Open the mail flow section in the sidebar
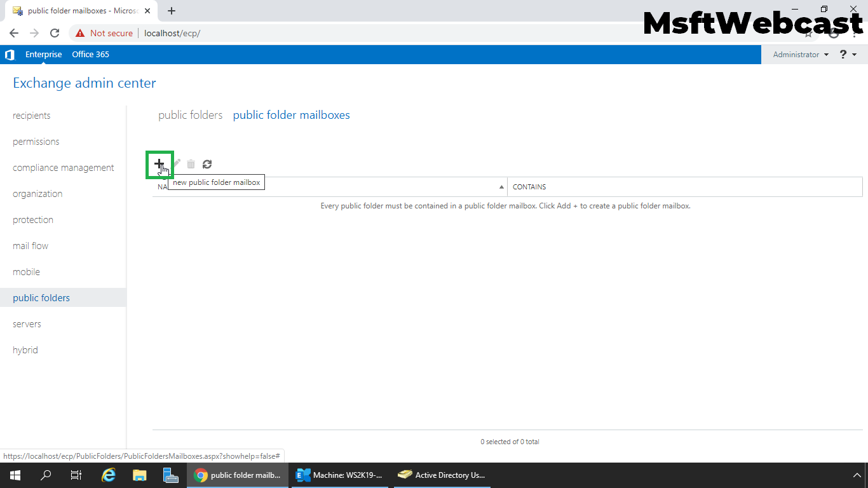Screen dimensions: 868x488 [x=30, y=245]
